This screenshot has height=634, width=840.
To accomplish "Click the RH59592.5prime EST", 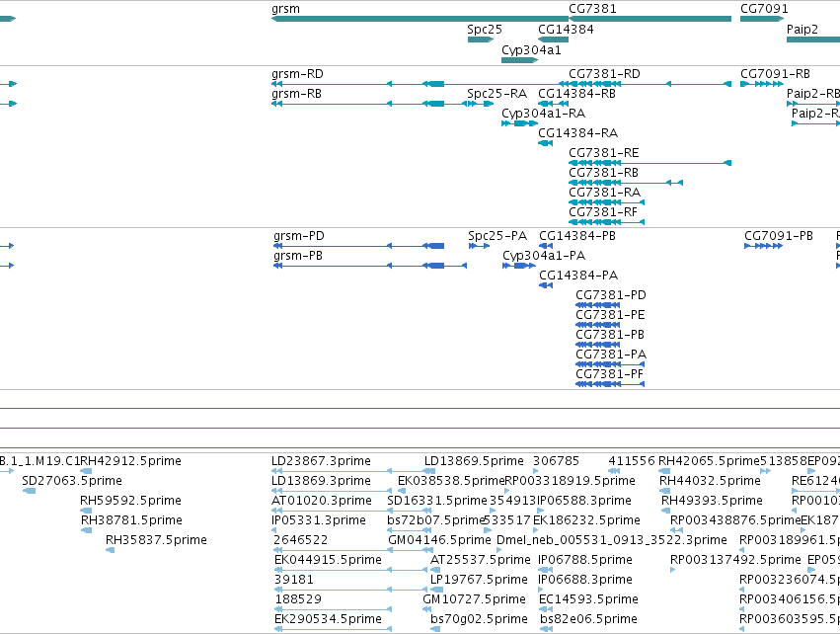I will [86, 511].
